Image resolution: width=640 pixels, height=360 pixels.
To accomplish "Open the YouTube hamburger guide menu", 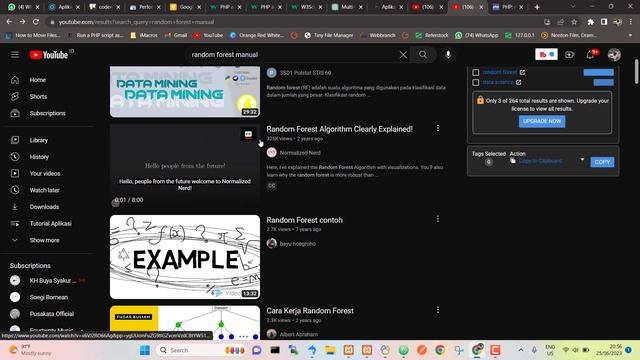I will [15, 54].
